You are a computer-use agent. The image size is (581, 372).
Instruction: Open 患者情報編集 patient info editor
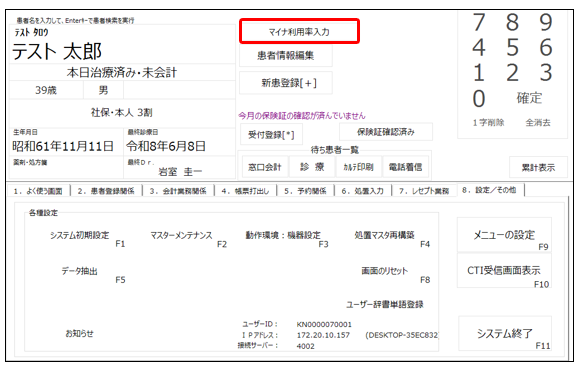pos(286,56)
